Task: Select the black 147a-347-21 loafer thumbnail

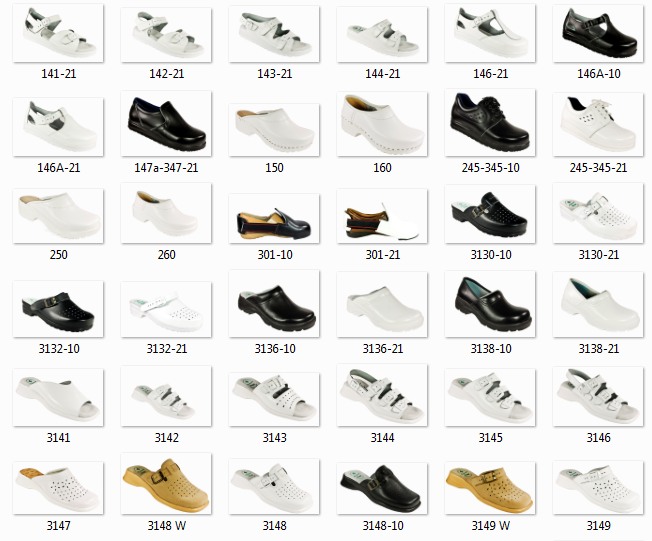Action: (166, 124)
